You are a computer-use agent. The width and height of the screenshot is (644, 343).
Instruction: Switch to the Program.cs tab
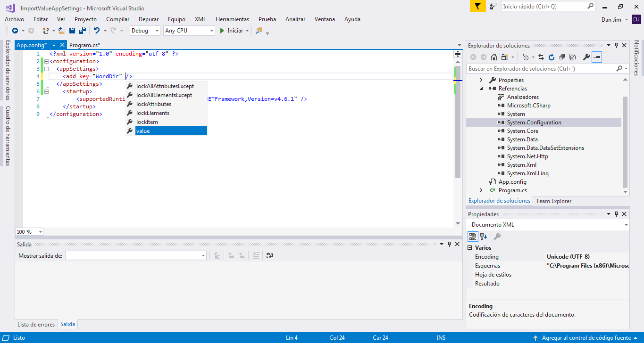(84, 45)
